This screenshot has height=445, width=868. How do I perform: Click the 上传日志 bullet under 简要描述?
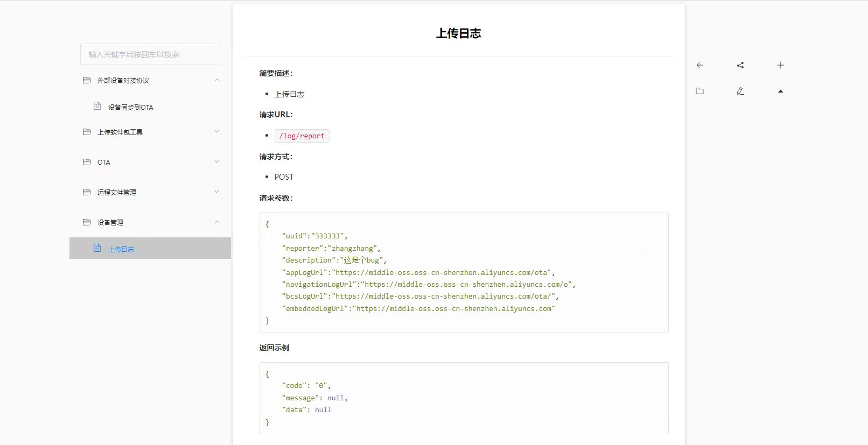(290, 94)
